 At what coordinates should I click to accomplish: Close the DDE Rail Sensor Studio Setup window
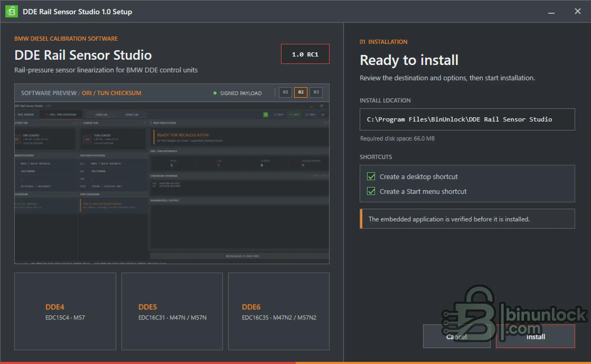(x=578, y=11)
